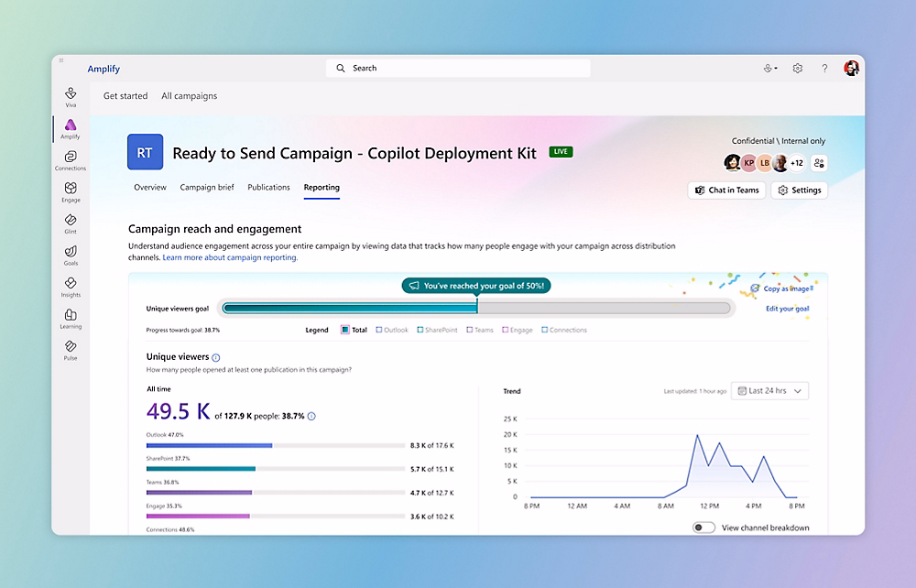Click the app launcher grid icon
This screenshot has height=588, width=916.
61,60
